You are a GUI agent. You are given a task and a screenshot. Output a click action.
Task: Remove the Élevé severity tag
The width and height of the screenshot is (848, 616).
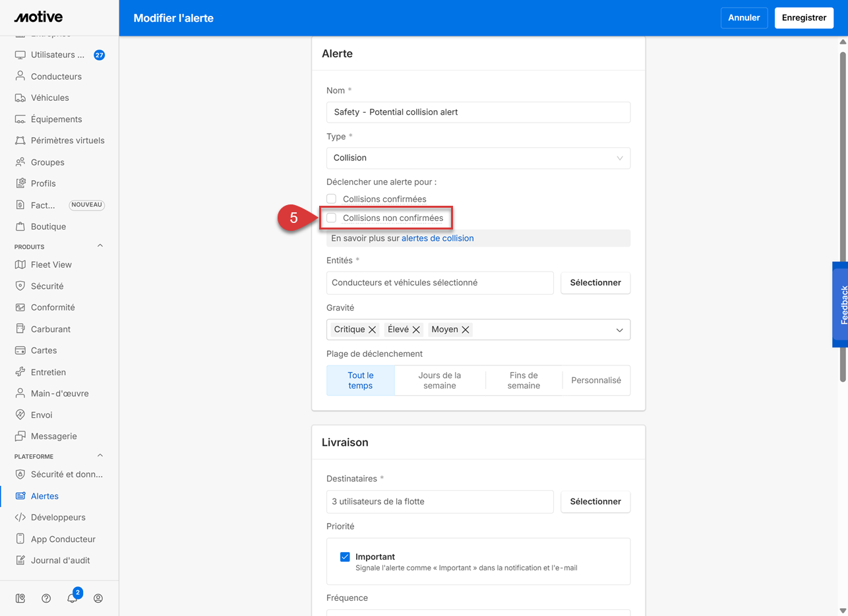416,330
